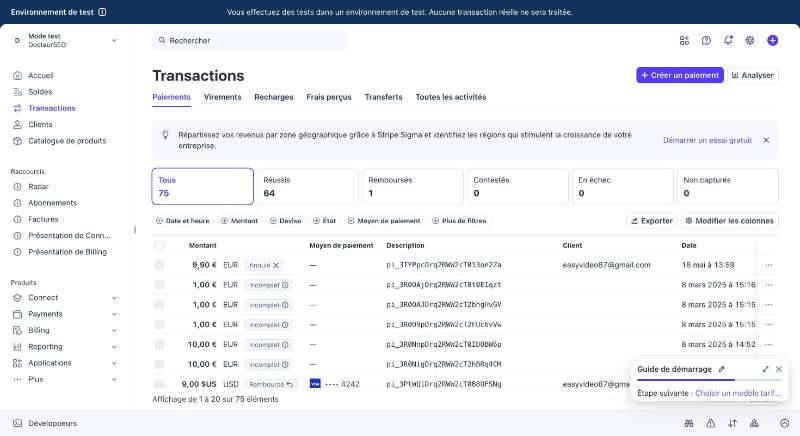
Task: Tick the select-all checkbox in table header
Action: coord(159,245)
